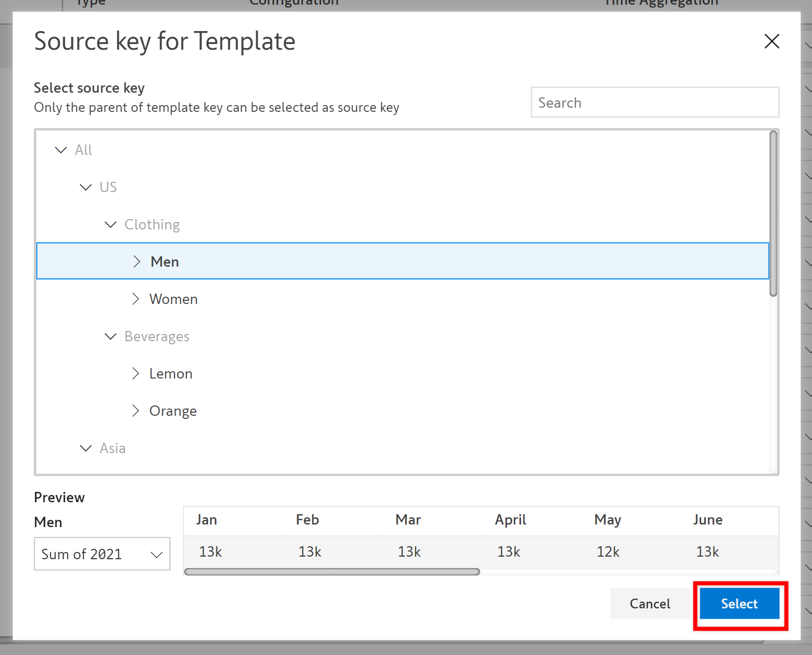
Task: Expand the Orange node arrow
Action: 136,411
